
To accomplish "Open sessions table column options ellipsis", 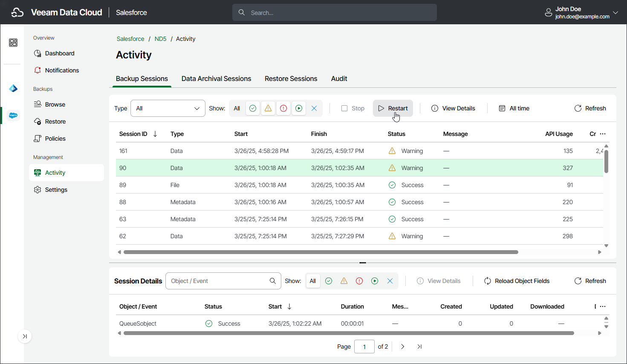I will tap(603, 134).
